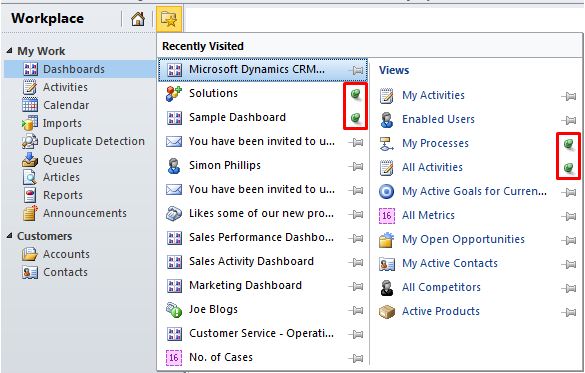Open Solutions from Recently Visited
Viewport: 585px width, 373px height.
[x=213, y=93]
